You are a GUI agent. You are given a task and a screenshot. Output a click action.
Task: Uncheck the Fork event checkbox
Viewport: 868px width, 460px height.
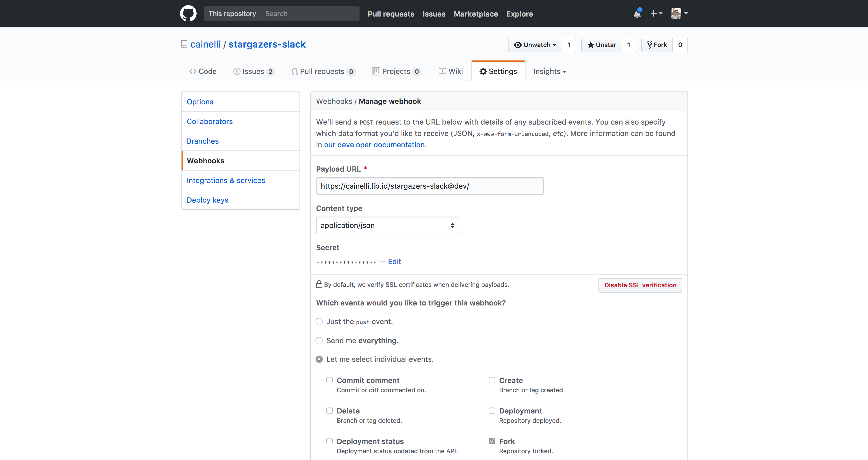[492, 441]
